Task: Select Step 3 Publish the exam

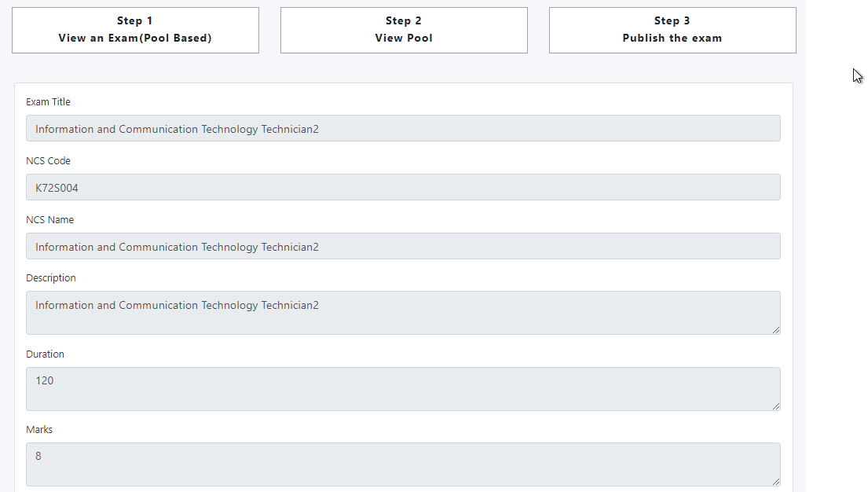Action: (672, 30)
